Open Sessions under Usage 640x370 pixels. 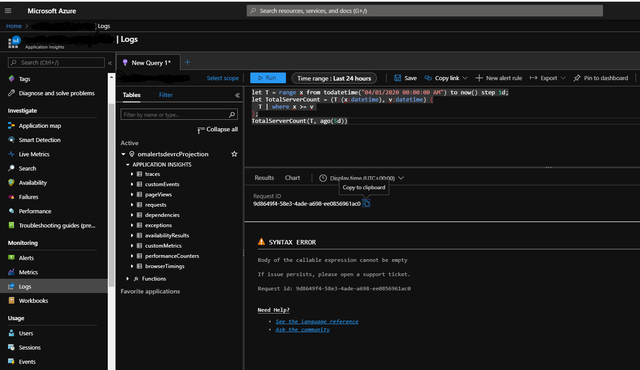(29, 348)
